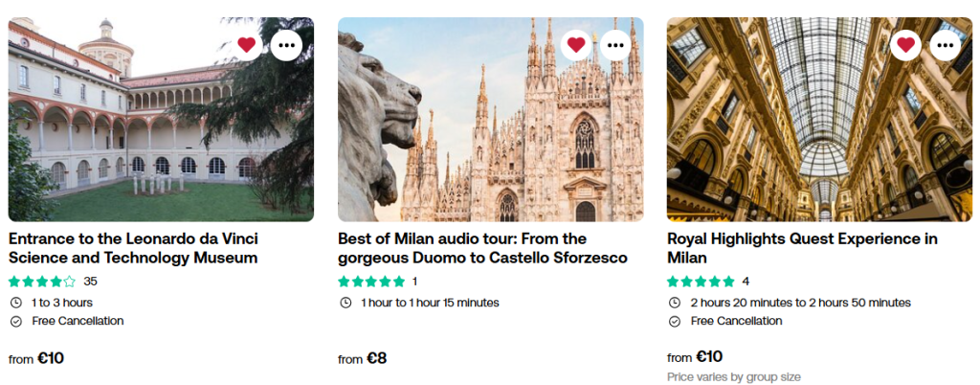Screen dimensions: 980x385
Task: Toggle heart on Best of Milan audio tour
Action: click(576, 45)
